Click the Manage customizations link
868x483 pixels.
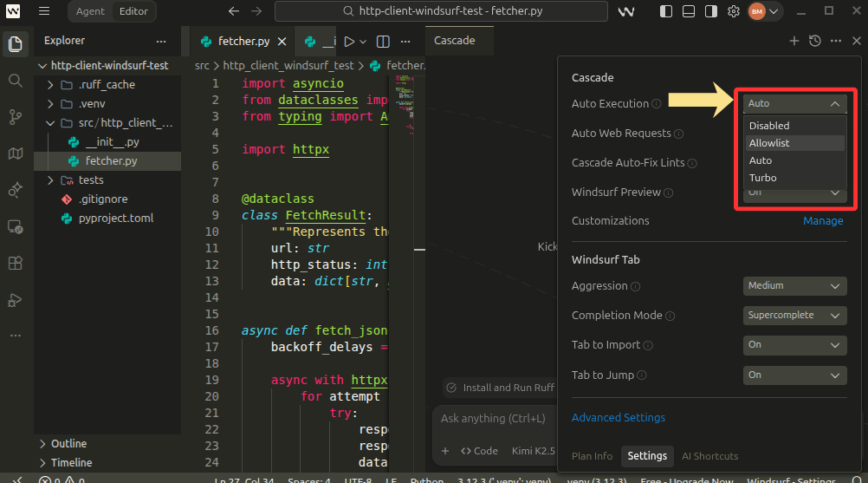[x=823, y=221]
